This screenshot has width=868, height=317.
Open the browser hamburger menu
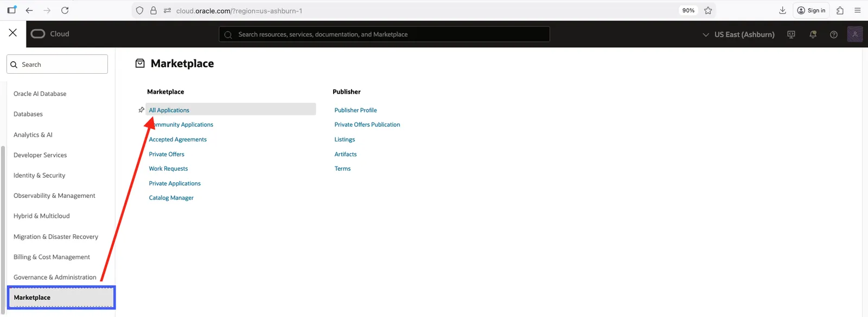coord(857,10)
